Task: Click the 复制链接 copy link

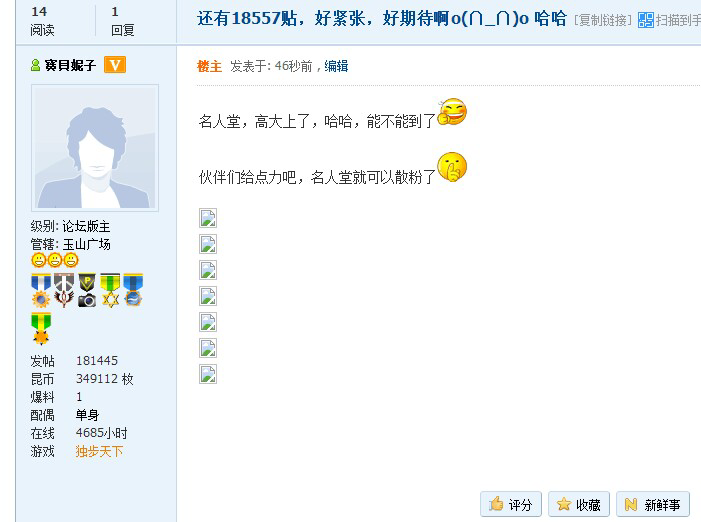Action: point(603,21)
